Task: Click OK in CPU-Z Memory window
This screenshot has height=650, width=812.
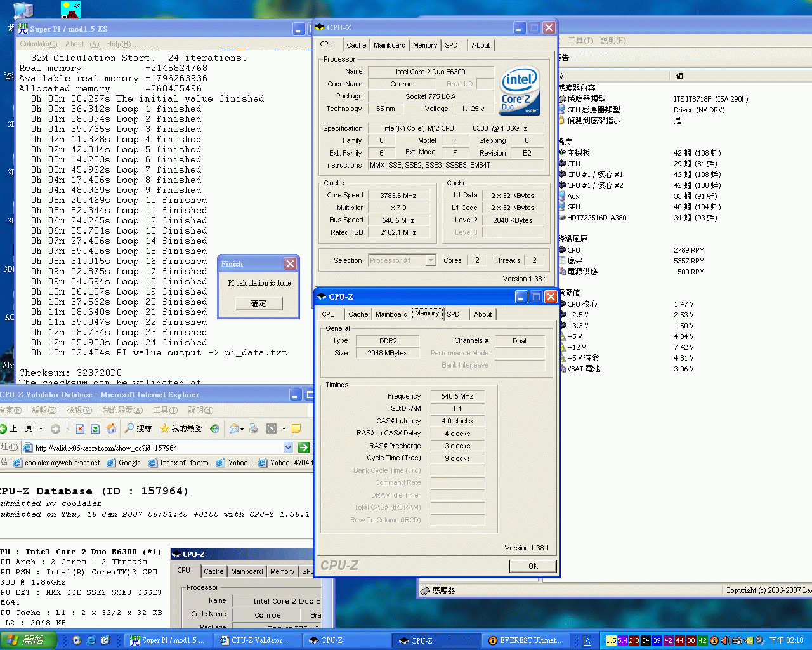Action: coord(533,566)
